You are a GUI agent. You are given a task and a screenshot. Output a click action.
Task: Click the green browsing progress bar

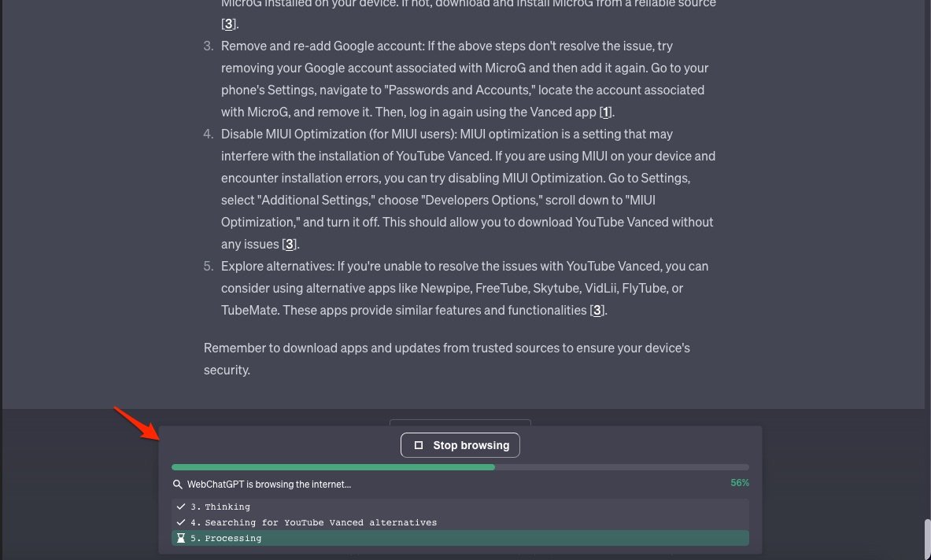[333, 467]
